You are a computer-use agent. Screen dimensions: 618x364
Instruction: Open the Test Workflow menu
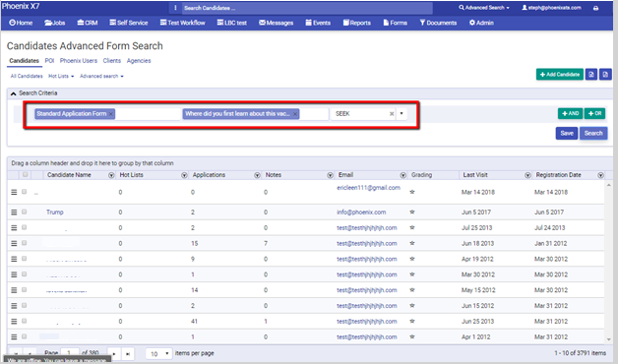tap(182, 23)
